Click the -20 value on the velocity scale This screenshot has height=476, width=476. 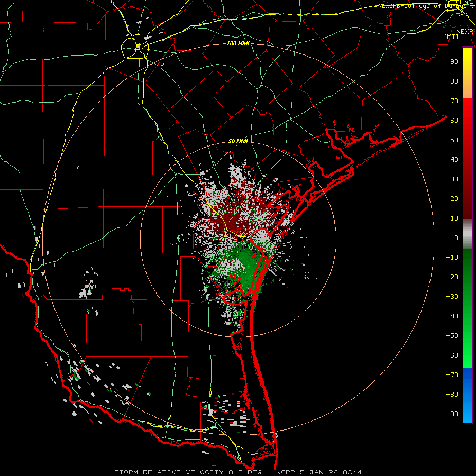pyautogui.click(x=452, y=277)
